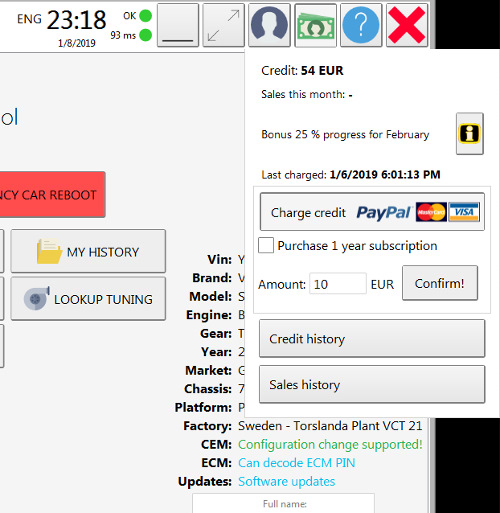Image resolution: width=500 pixels, height=513 pixels.
Task: Open LOOKUP TUNING turbo button
Action: [x=88, y=299]
